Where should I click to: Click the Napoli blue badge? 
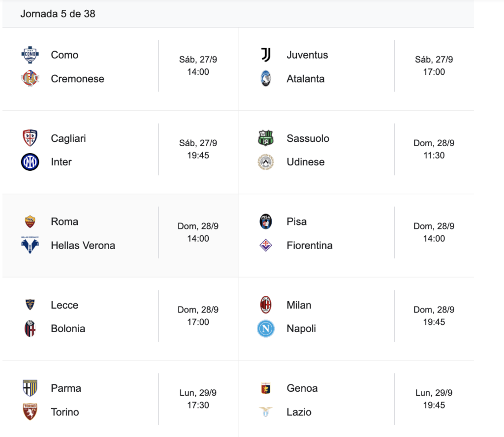[266, 328]
